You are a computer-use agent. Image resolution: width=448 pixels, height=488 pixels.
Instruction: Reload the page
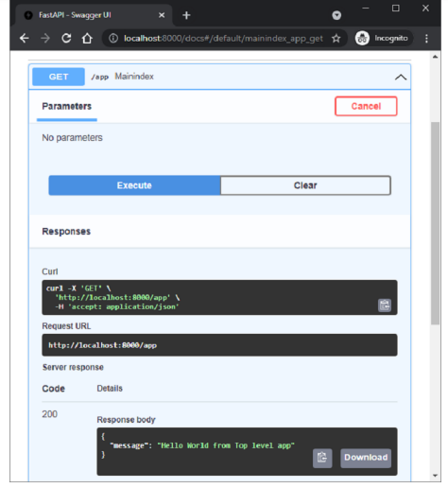coord(66,39)
